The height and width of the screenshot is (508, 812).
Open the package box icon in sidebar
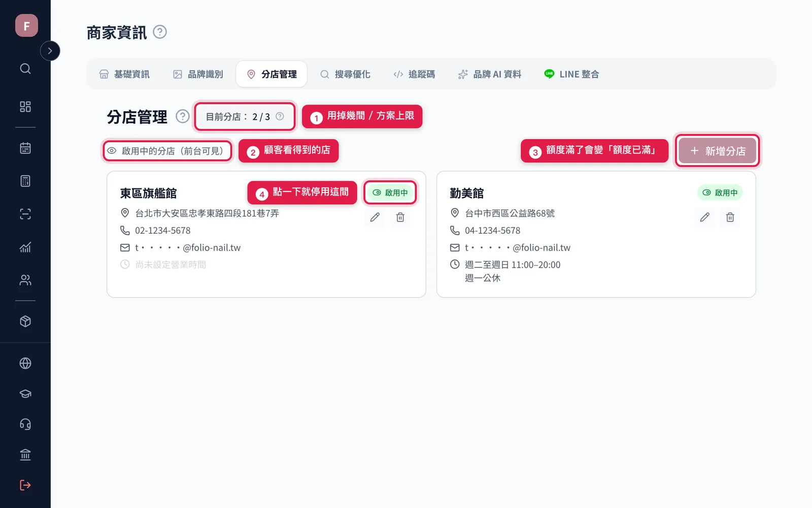pos(25,322)
